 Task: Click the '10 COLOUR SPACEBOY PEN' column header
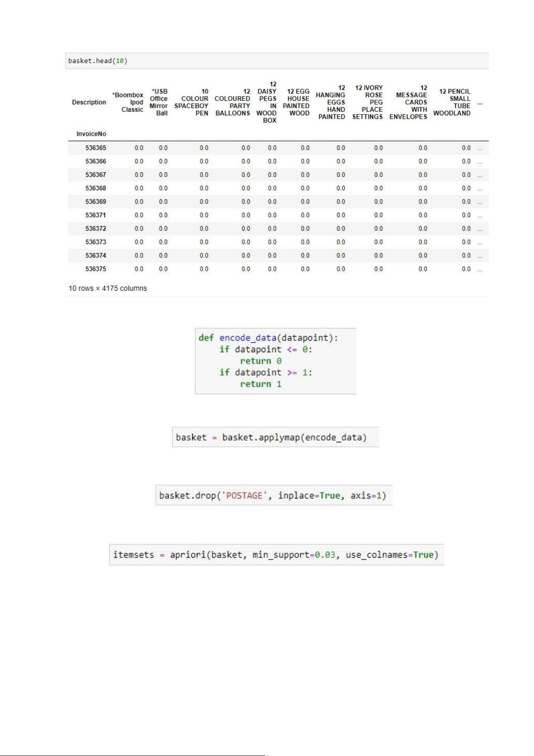(x=191, y=102)
